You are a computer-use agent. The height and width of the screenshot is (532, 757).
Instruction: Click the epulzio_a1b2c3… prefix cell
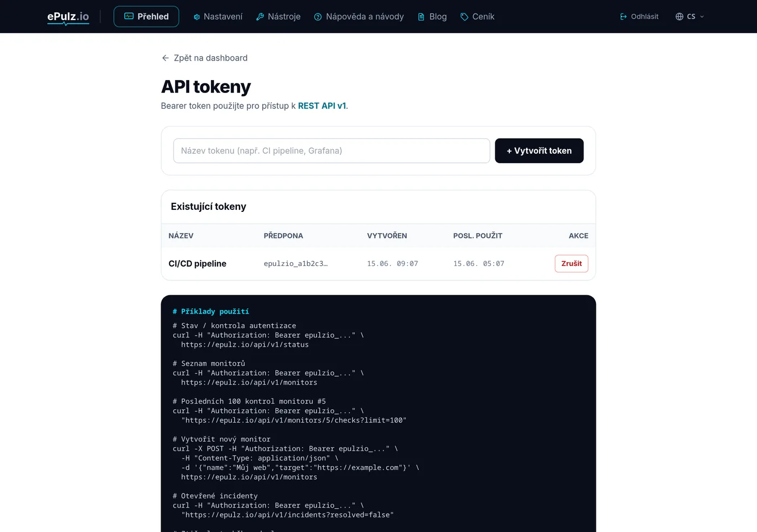click(296, 264)
